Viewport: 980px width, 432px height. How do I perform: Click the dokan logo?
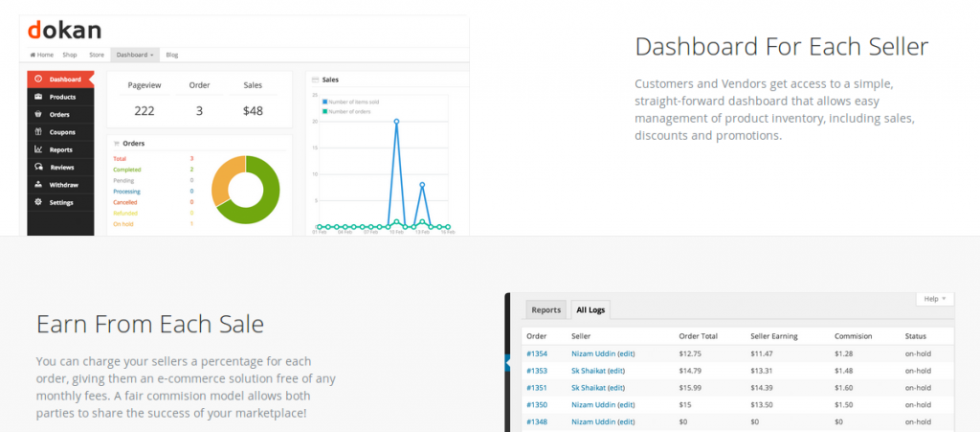coord(64,30)
